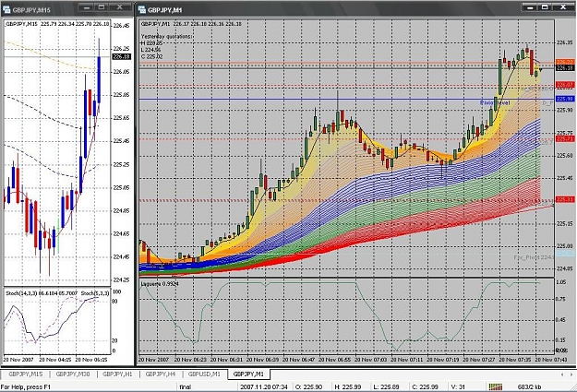Image resolution: width=577 pixels, height=392 pixels.
Task: Click the 'Stoch(5,3,3)' indicator label
Action: click(94, 293)
